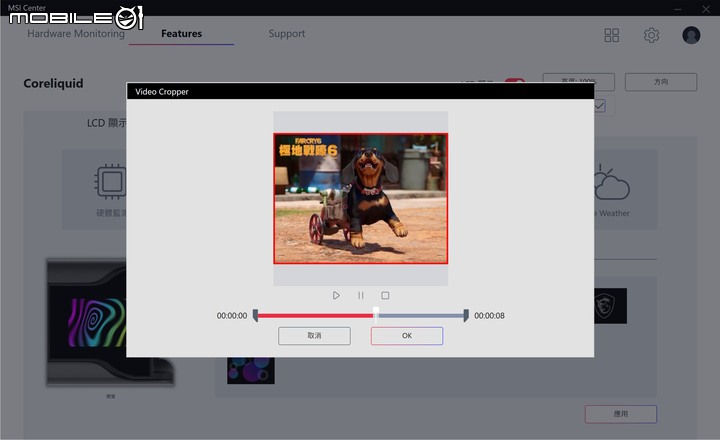Open the Hardware Monitoring tab
The height and width of the screenshot is (440, 720).
pyautogui.click(x=76, y=34)
